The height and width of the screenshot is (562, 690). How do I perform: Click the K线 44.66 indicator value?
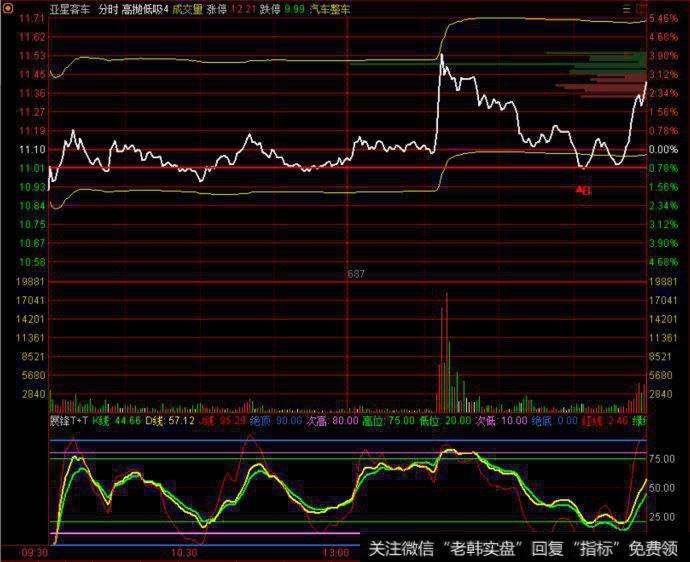coord(116,421)
